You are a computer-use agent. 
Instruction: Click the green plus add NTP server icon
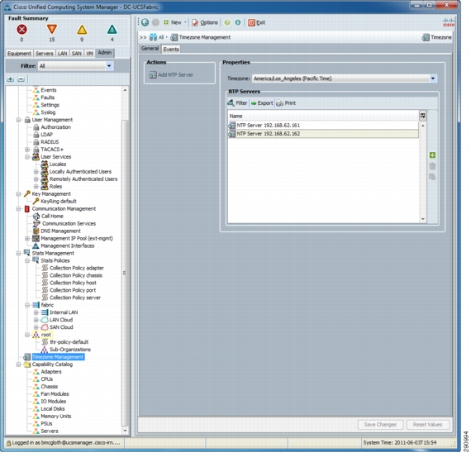pos(432,155)
